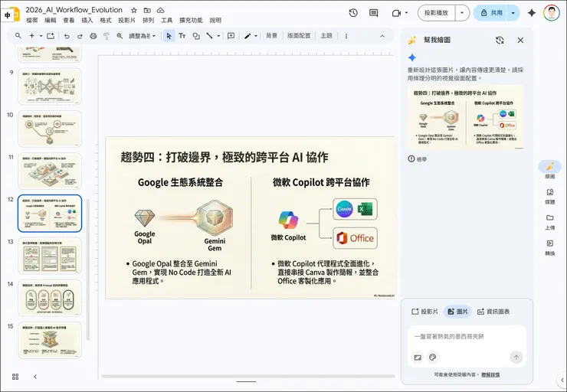Image resolution: width=567 pixels, height=392 pixels.
Task: Open the 擴充功能 menu
Action: [191, 20]
